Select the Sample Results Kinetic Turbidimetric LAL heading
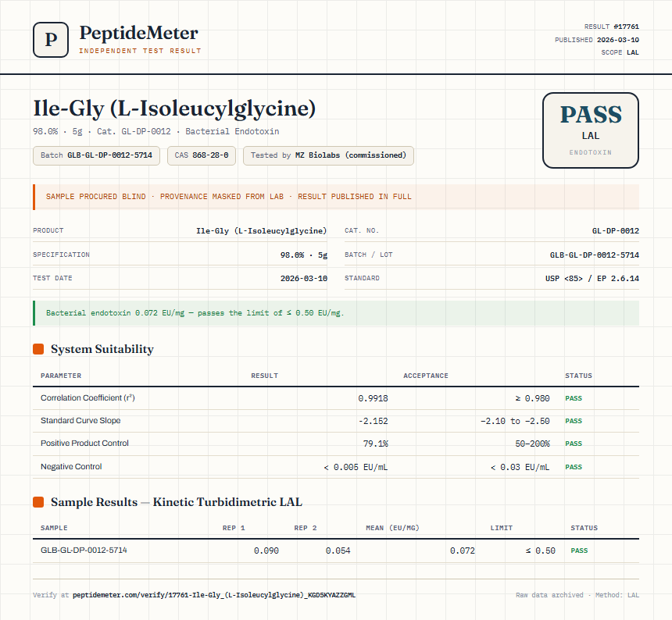Screen dimensions: 672x620 tap(176, 502)
